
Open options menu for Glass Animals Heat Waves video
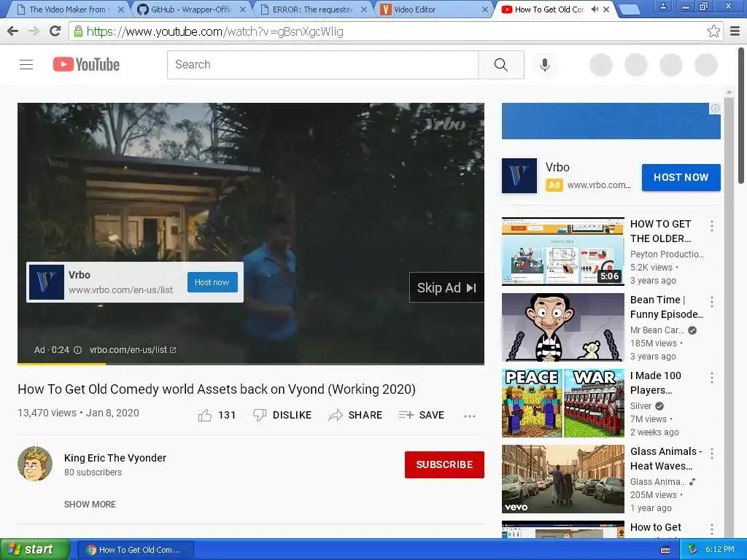712,454
